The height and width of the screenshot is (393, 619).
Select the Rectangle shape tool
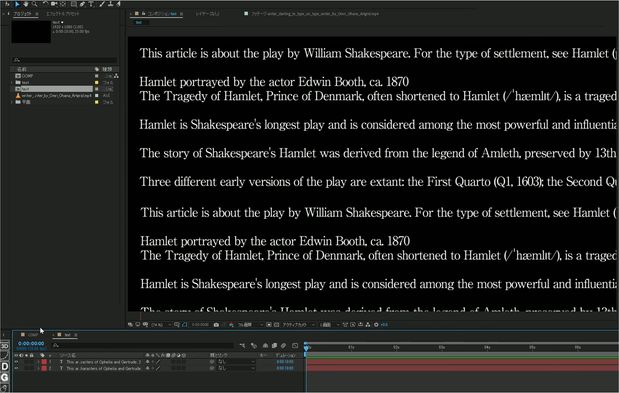click(x=73, y=4)
